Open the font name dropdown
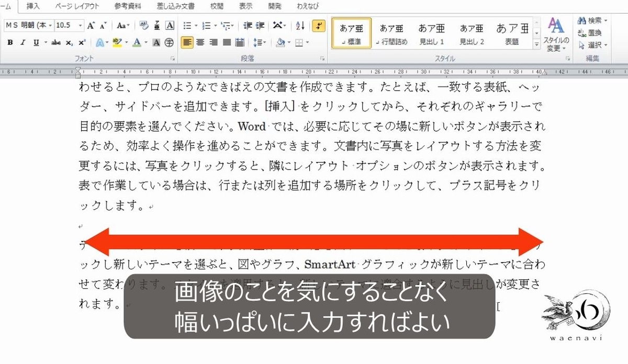This screenshot has height=364, width=628. [50, 25]
